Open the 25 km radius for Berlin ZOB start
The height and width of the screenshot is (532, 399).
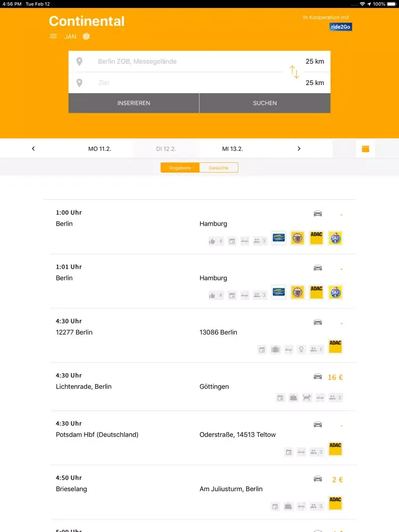(x=315, y=61)
